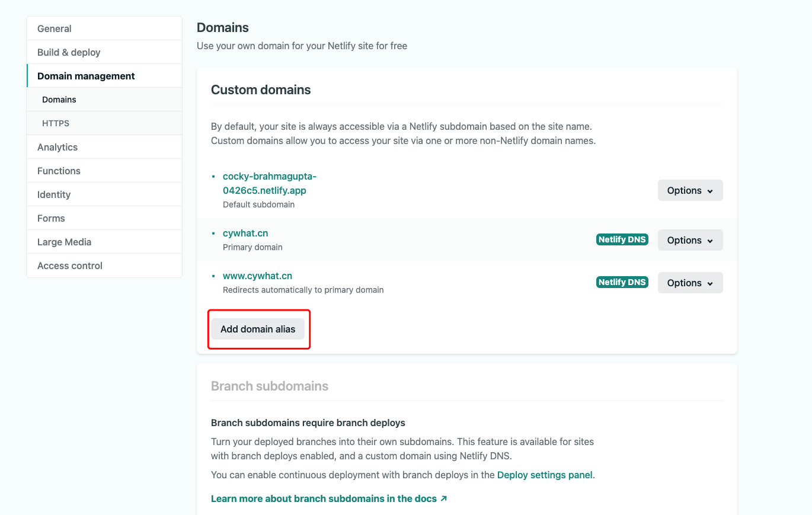Select Identity in the sidebar
Screen dimensions: 812x515
[x=54, y=194]
